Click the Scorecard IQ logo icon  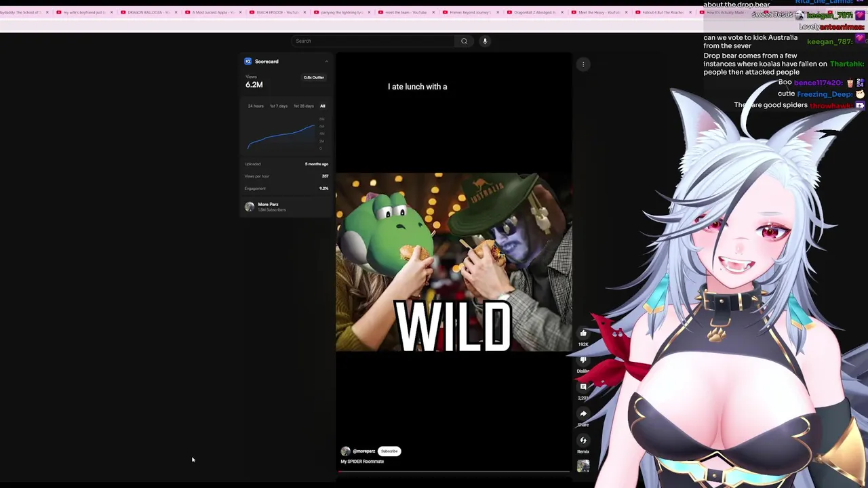click(248, 61)
